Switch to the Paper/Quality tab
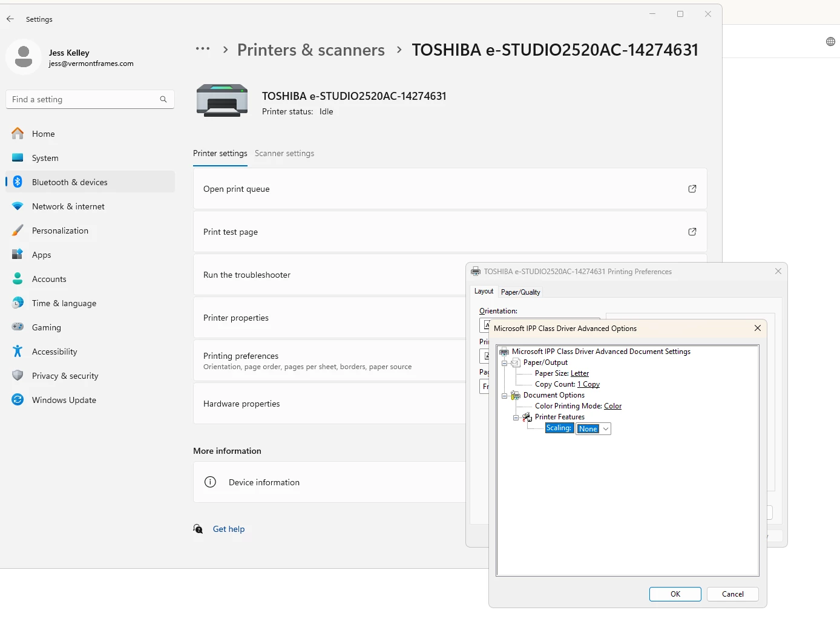The image size is (840, 619). 520,292
